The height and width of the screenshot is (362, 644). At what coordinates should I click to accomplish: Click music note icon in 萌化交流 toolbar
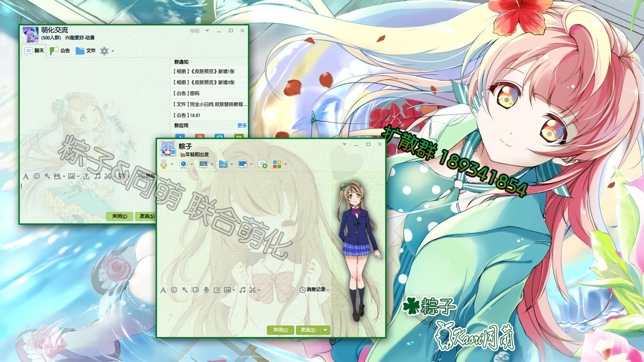click(x=97, y=176)
